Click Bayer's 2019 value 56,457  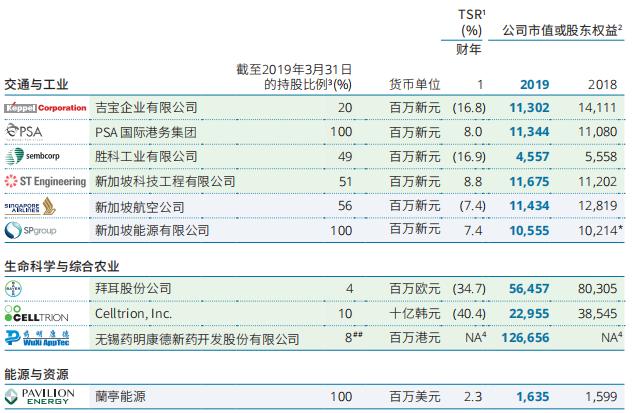pyautogui.click(x=529, y=289)
